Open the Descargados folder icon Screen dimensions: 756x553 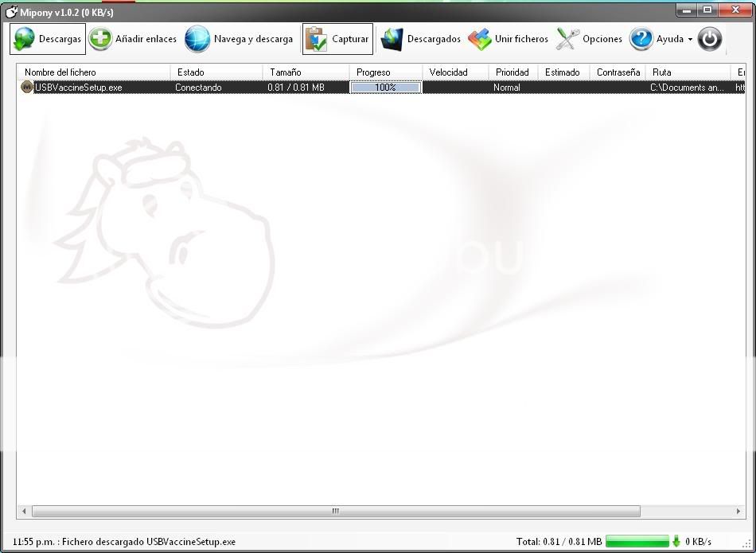pyautogui.click(x=392, y=39)
